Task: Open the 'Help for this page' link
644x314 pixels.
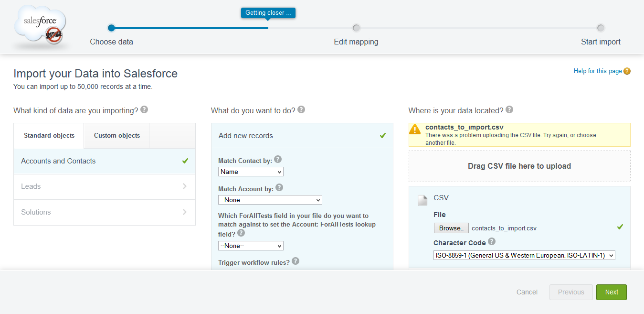Action: click(x=598, y=71)
